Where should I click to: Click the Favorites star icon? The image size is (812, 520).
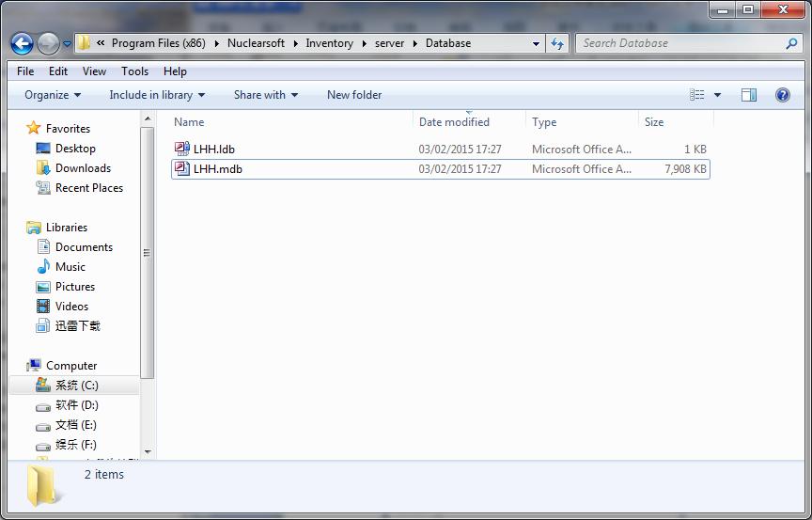[x=33, y=128]
